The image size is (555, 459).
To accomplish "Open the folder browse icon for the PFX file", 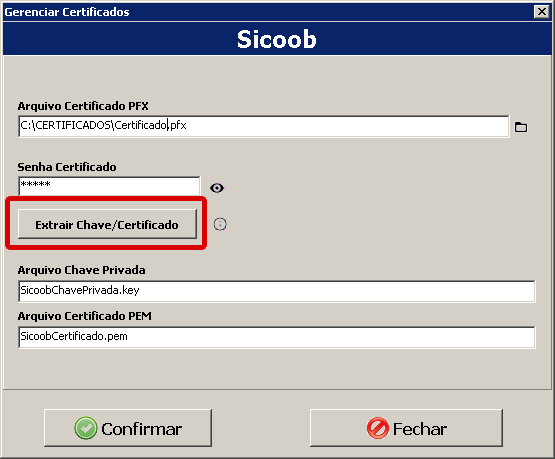I will coord(521,127).
